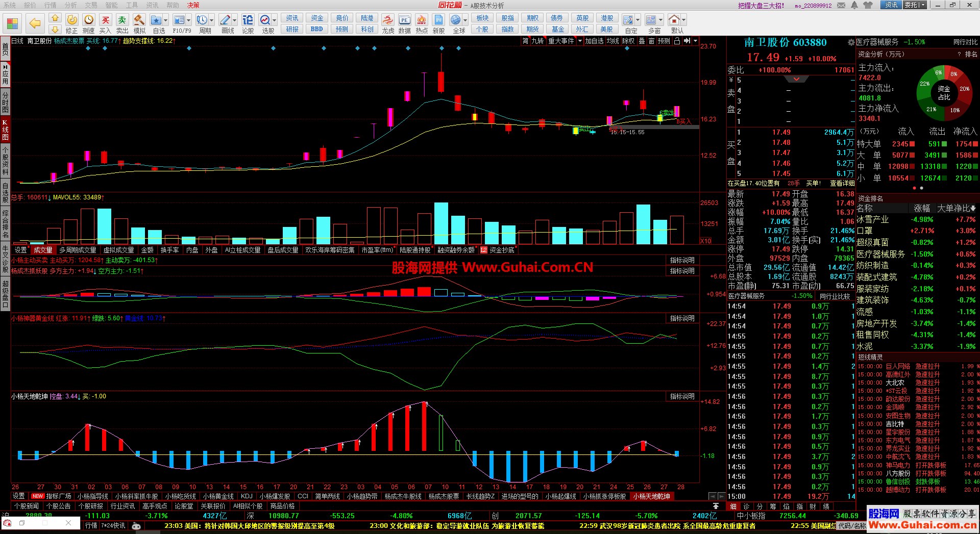Open the 系统 menu
The image size is (980, 534).
(x=10, y=5)
